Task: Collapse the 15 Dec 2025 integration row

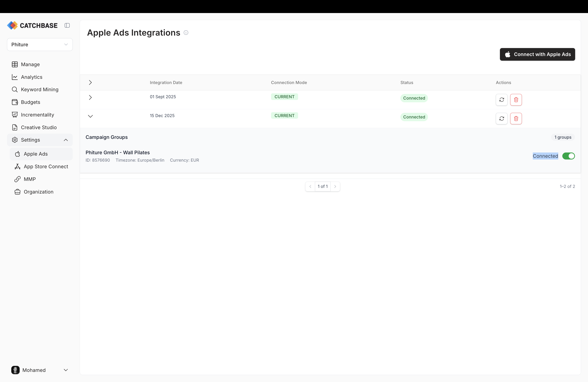Action: 90,116
